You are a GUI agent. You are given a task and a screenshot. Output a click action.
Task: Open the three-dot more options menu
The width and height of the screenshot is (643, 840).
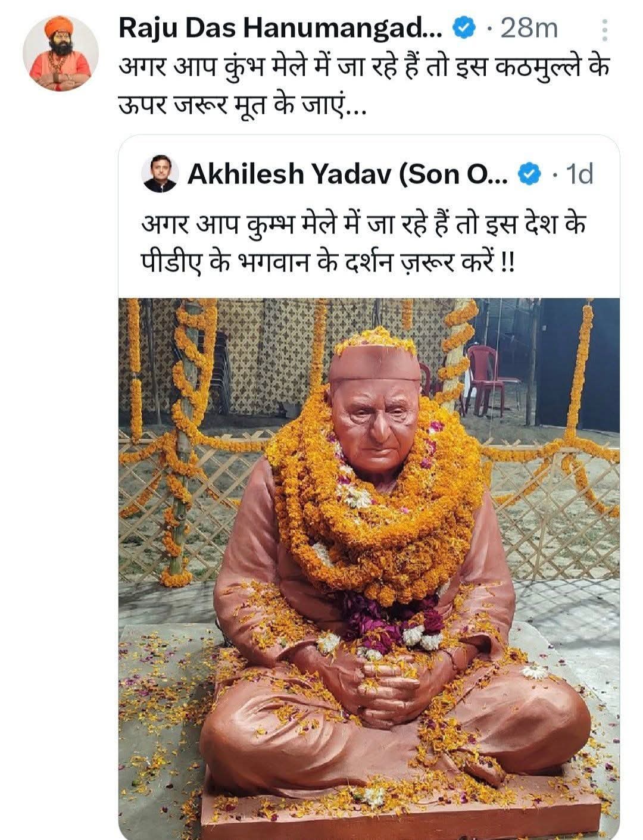(x=605, y=29)
